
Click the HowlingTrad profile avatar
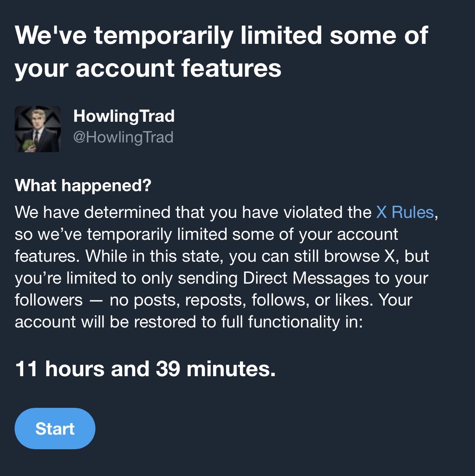pos(38,129)
